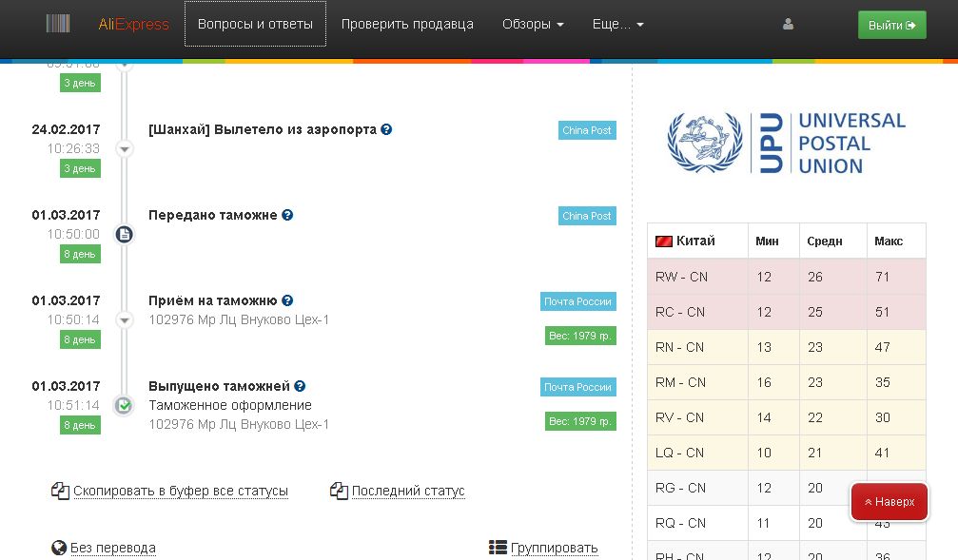The height and width of the screenshot is (560, 958).
Task: Click the green checkmark timeline marker
Action: point(124,406)
